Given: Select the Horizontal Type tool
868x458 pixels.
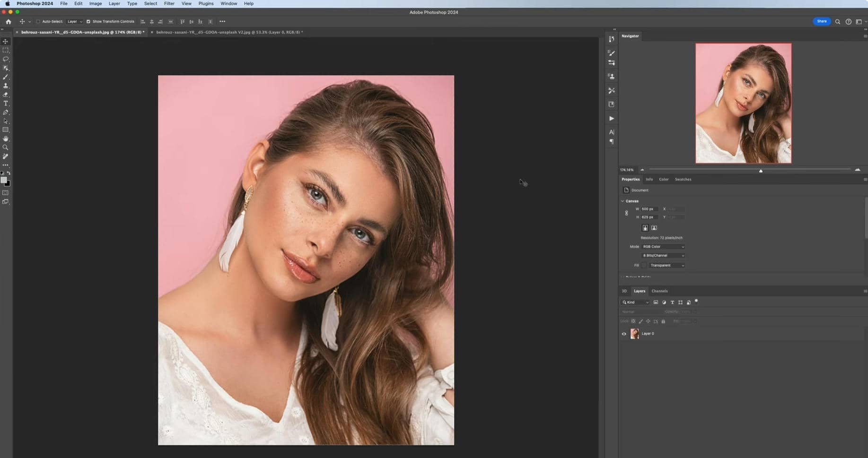Looking at the screenshot, I should (6, 104).
